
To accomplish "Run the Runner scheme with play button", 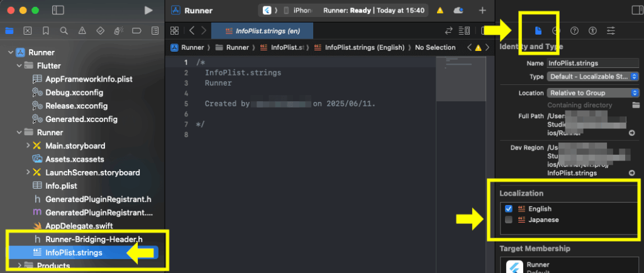I will point(148,11).
